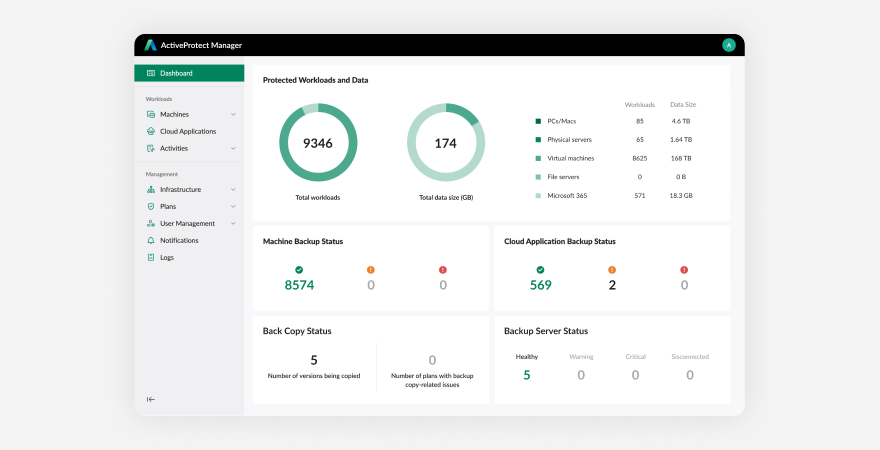Expand the Infrastructure chevron
The image size is (880, 450).
coord(233,189)
